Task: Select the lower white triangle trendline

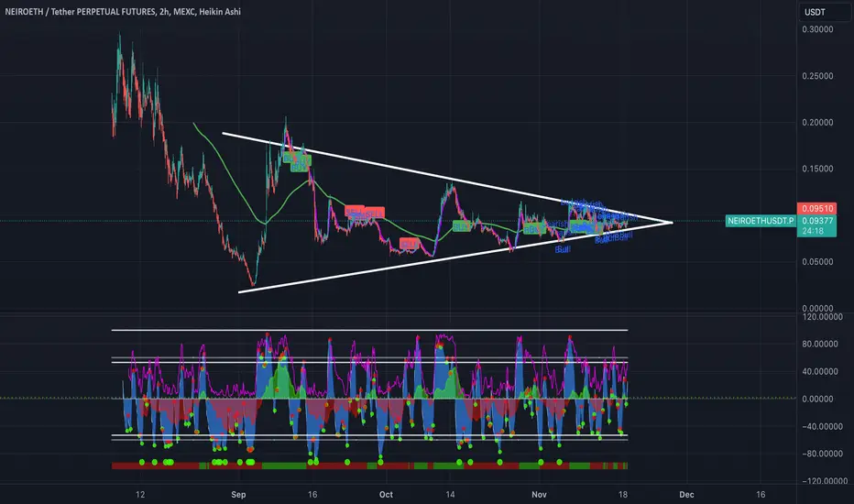Action: (454, 257)
